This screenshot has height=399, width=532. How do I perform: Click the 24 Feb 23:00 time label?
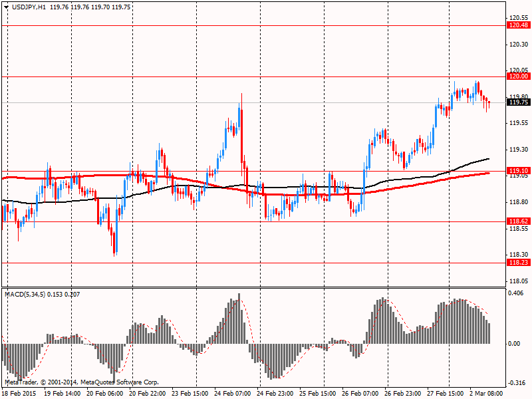point(275,394)
